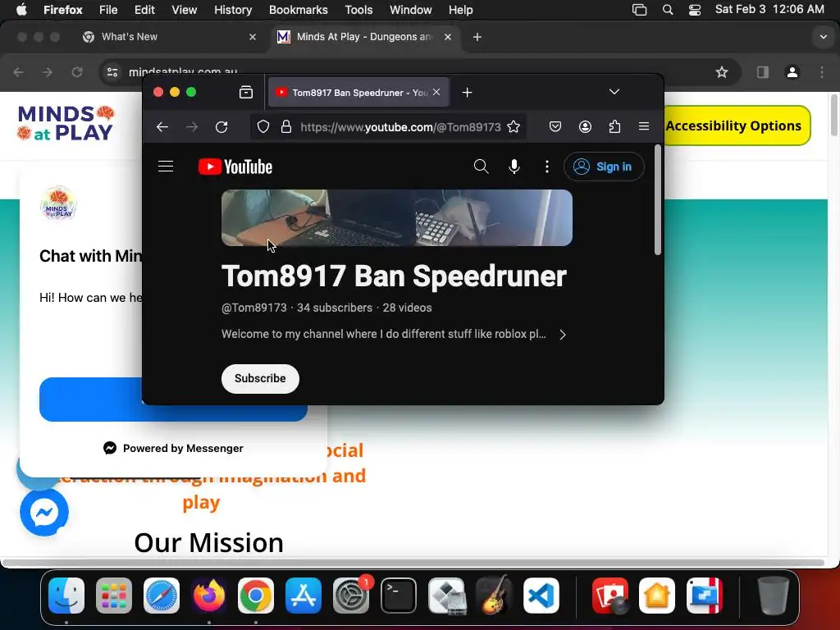Screen dimensions: 840x630
Task: Open the Firefox account icon
Action: [585, 127]
